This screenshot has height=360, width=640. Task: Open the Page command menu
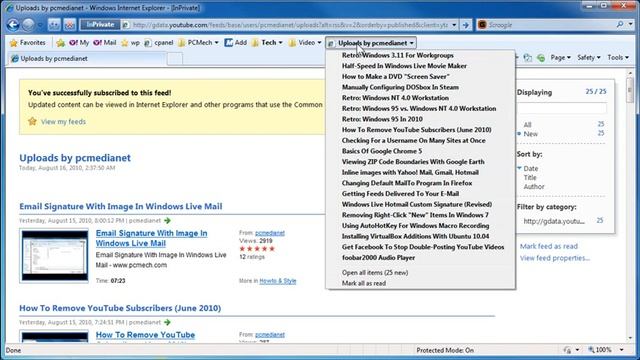560,58
